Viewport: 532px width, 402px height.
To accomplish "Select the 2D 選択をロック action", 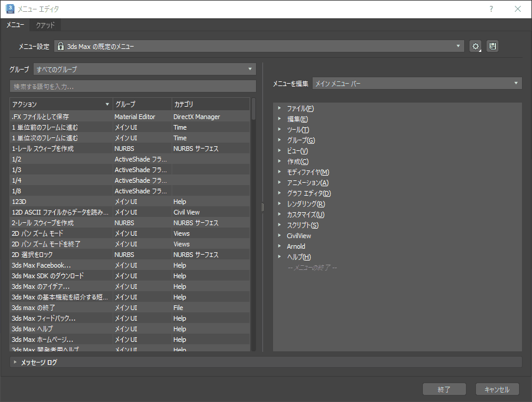I will [x=130, y=255].
